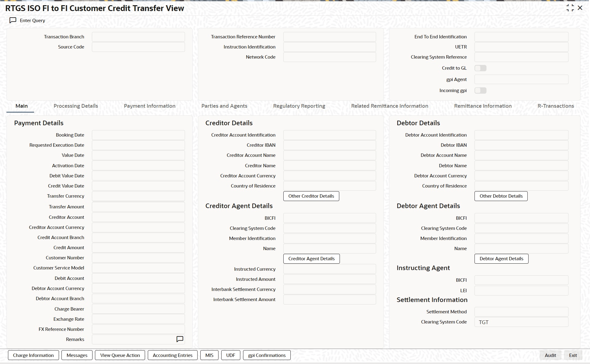View Accounting Entries
The image size is (590, 364).
172,355
